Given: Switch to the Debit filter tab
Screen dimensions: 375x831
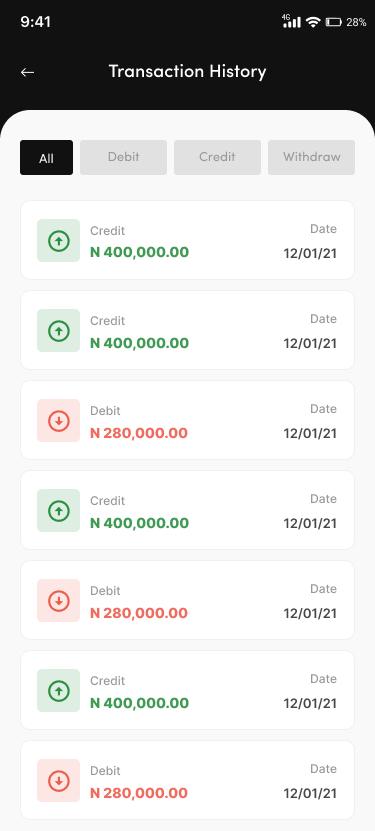Looking at the screenshot, I should tap(123, 157).
